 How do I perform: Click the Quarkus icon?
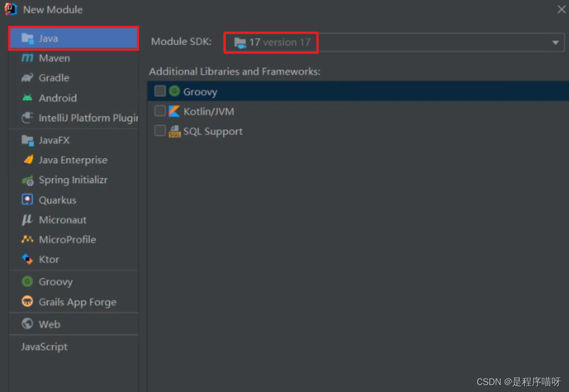[x=27, y=200]
